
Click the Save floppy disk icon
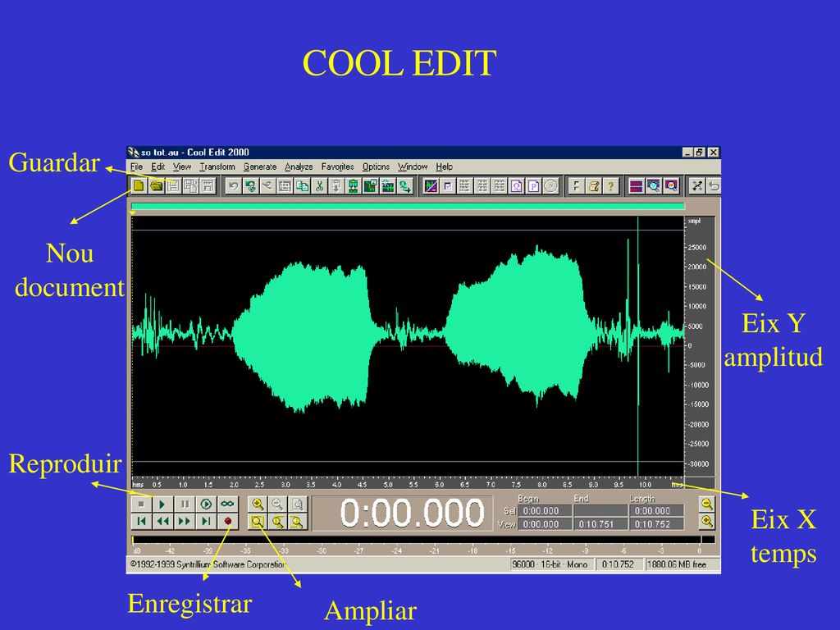[173, 186]
